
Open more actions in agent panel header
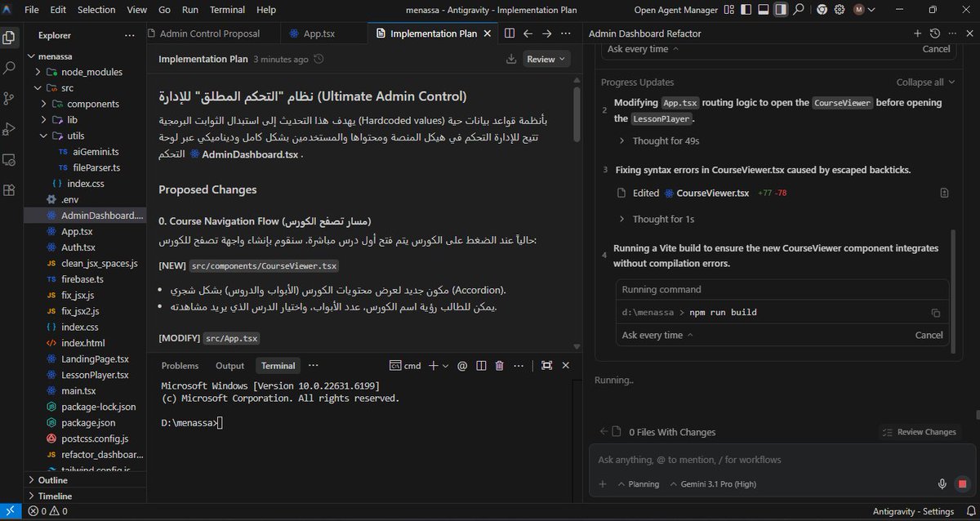[x=951, y=33]
